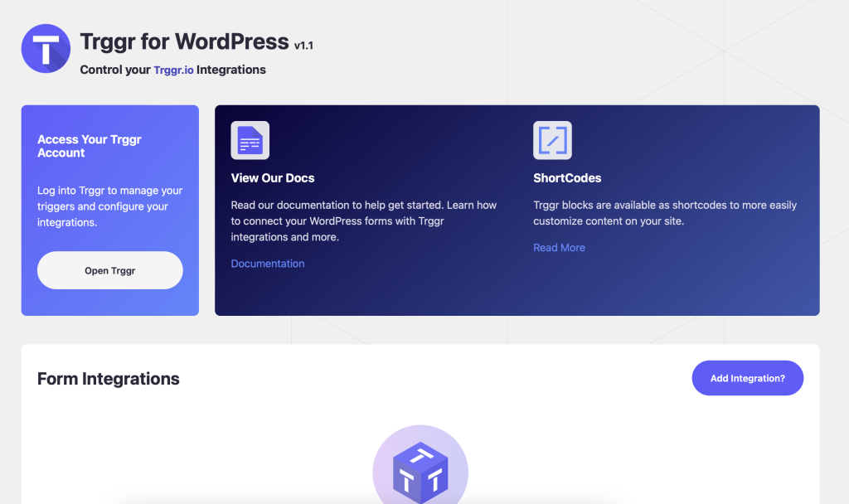
Task: Click the "View Our Docs" heading
Action: tap(272, 178)
